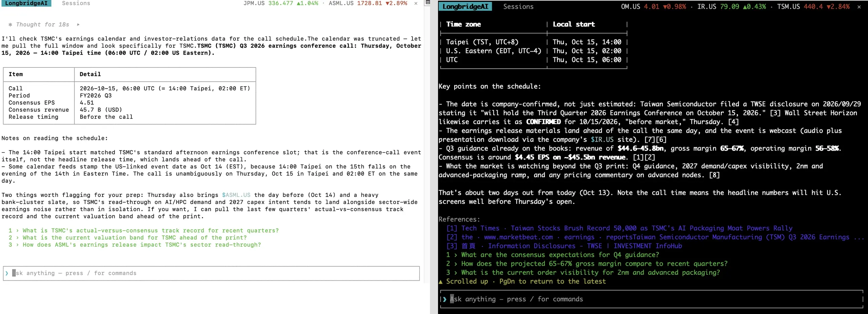This screenshot has height=314, width=868.
Task: Open reference [1] Tech Times article
Action: pyautogui.click(x=619, y=228)
